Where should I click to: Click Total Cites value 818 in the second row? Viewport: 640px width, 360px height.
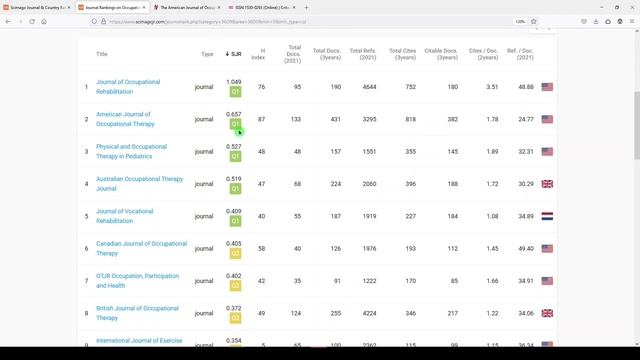pyautogui.click(x=411, y=119)
